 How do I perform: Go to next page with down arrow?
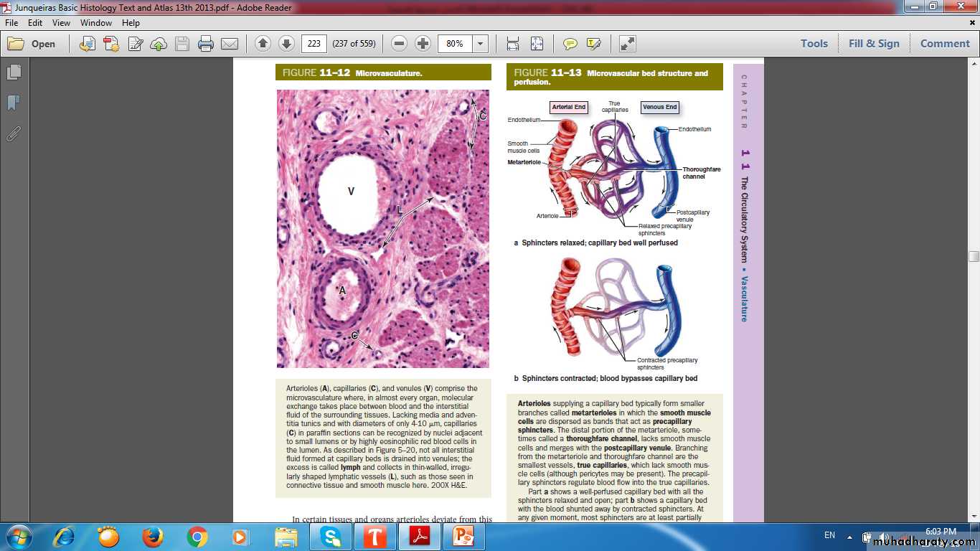tap(286, 44)
